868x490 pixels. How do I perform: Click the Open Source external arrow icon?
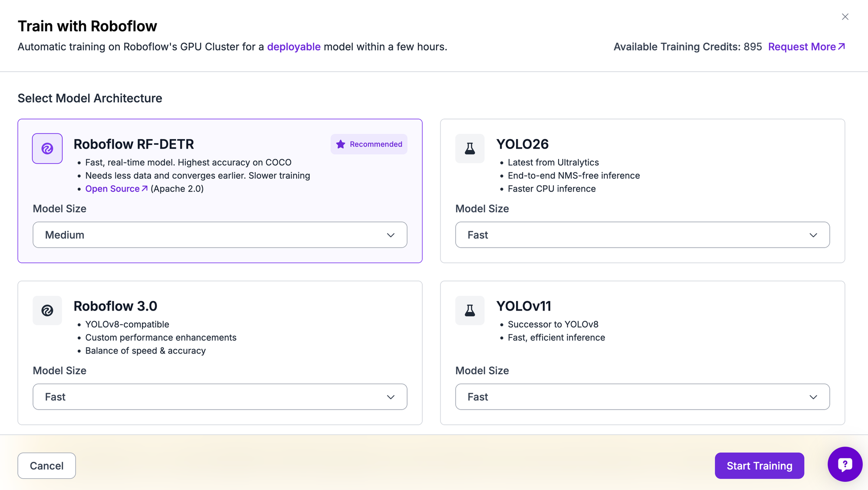point(145,189)
